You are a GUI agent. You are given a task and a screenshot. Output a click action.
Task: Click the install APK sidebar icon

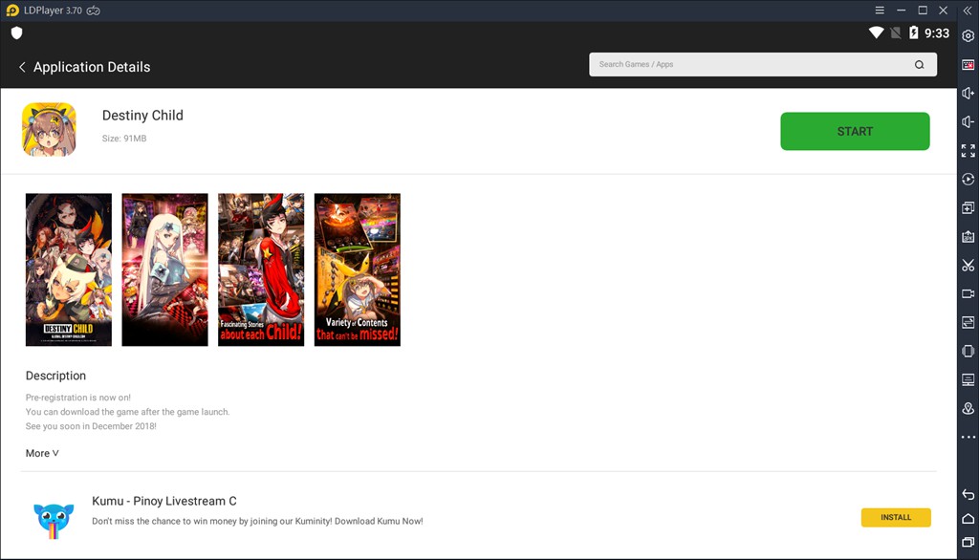968,237
